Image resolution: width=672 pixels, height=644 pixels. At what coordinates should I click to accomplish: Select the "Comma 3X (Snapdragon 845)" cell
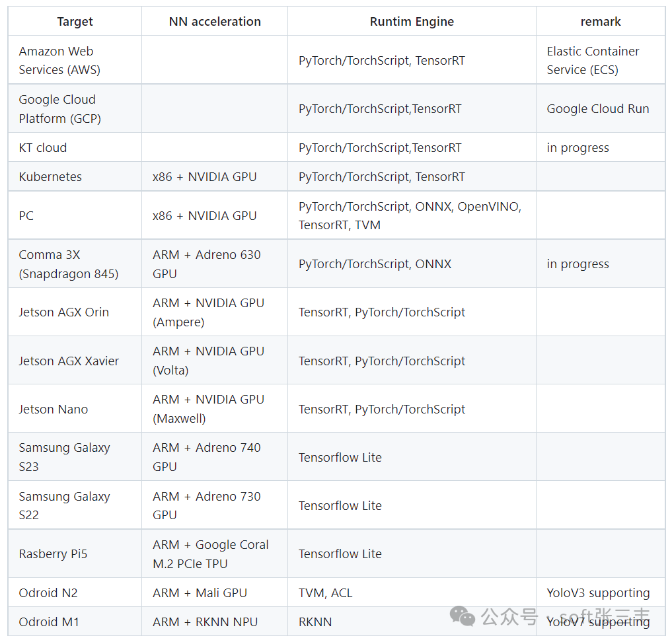coord(75,264)
